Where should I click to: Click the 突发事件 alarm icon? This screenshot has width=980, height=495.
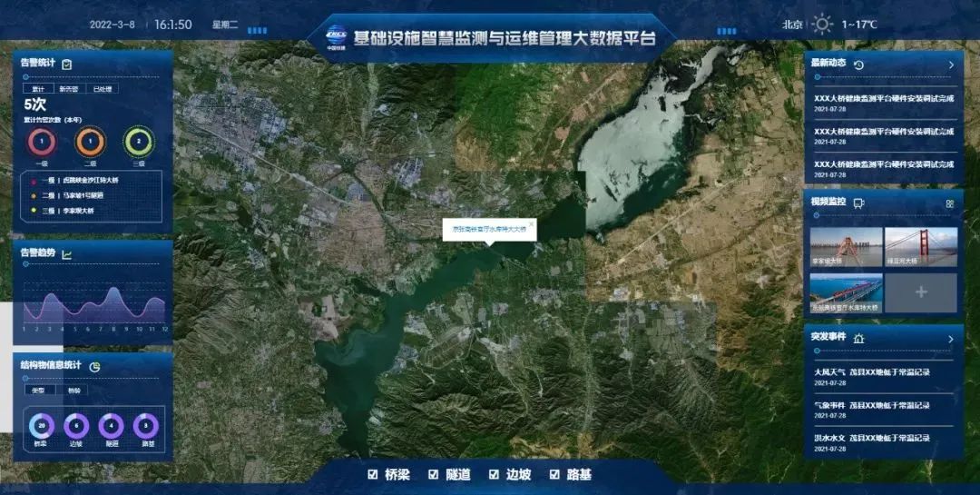(858, 339)
